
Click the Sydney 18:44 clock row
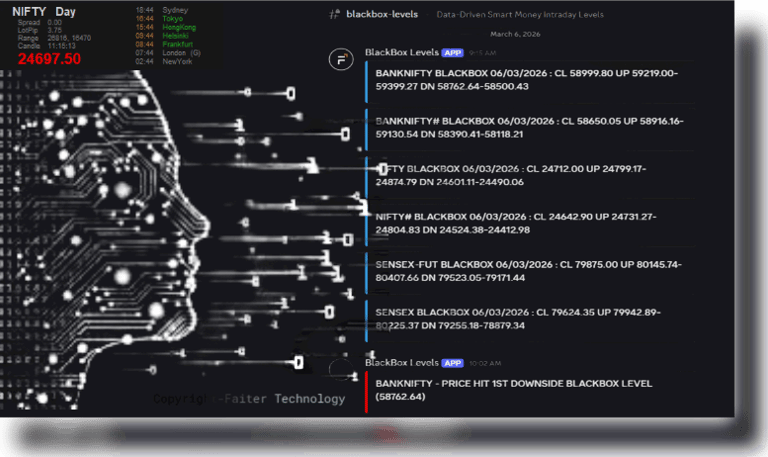[x=162, y=10]
